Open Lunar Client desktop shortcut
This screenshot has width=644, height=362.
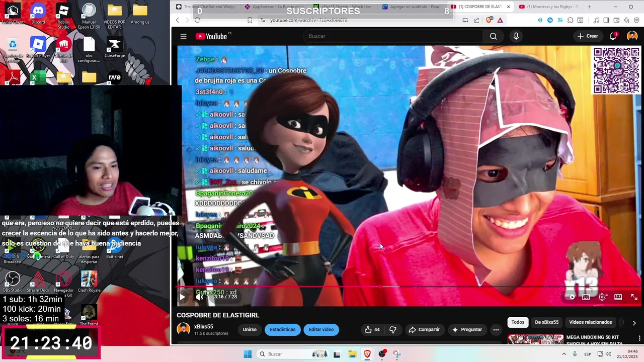(13, 14)
